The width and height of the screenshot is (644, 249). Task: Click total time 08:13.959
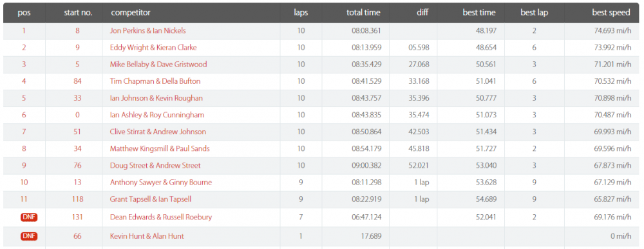click(x=366, y=48)
